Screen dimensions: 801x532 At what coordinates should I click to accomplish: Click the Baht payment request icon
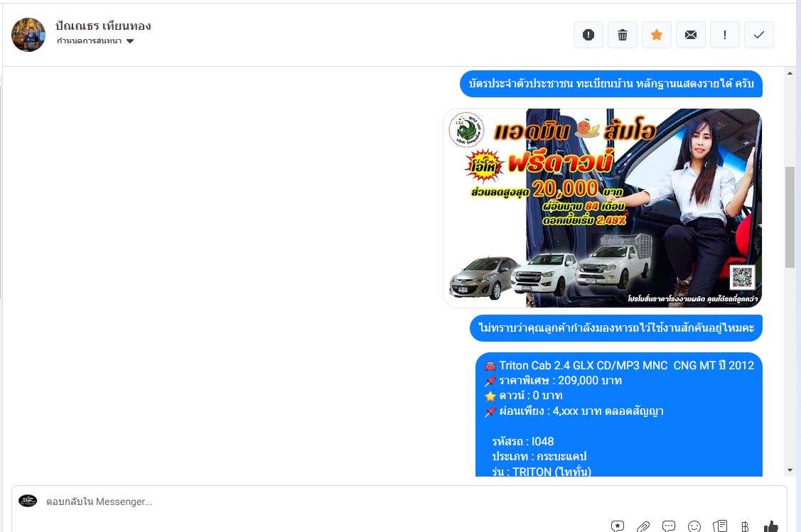point(745,526)
